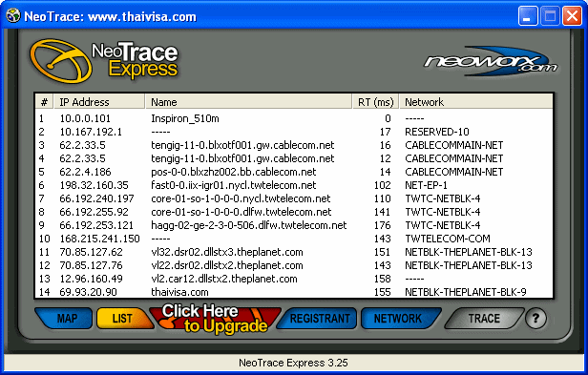Select IP address 69.93.20.90
588x375 pixels.
pyautogui.click(x=88, y=292)
